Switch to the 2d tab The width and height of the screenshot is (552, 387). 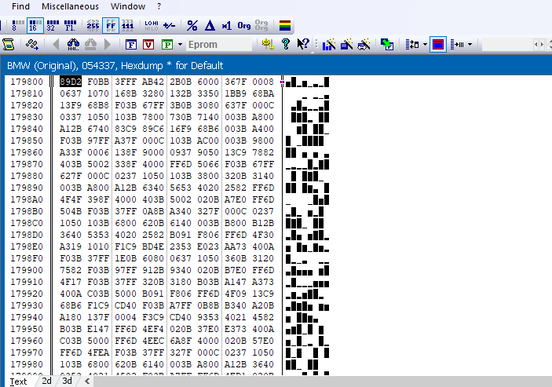pos(46,381)
